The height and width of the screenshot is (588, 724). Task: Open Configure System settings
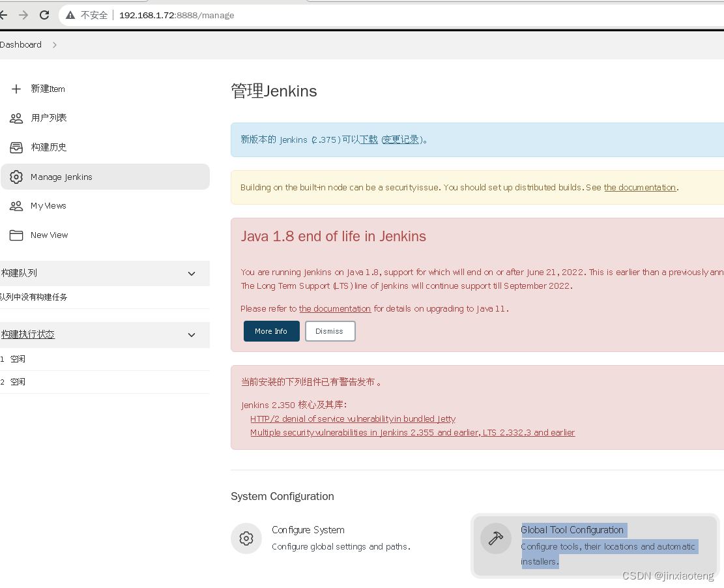(x=308, y=530)
